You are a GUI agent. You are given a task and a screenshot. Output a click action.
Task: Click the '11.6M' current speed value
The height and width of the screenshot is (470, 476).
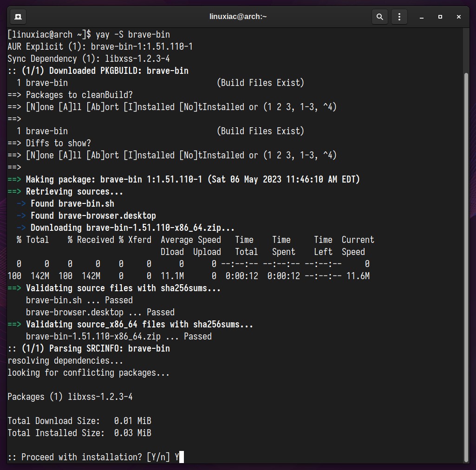pyautogui.click(x=358, y=276)
